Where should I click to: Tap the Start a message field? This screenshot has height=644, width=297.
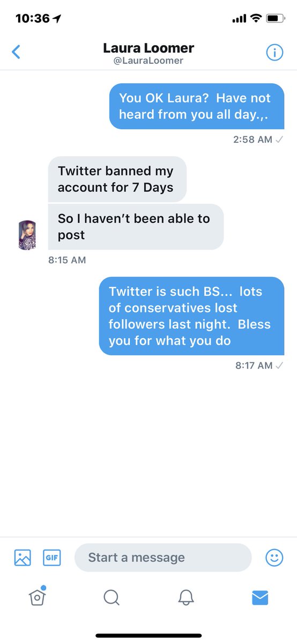click(x=163, y=558)
